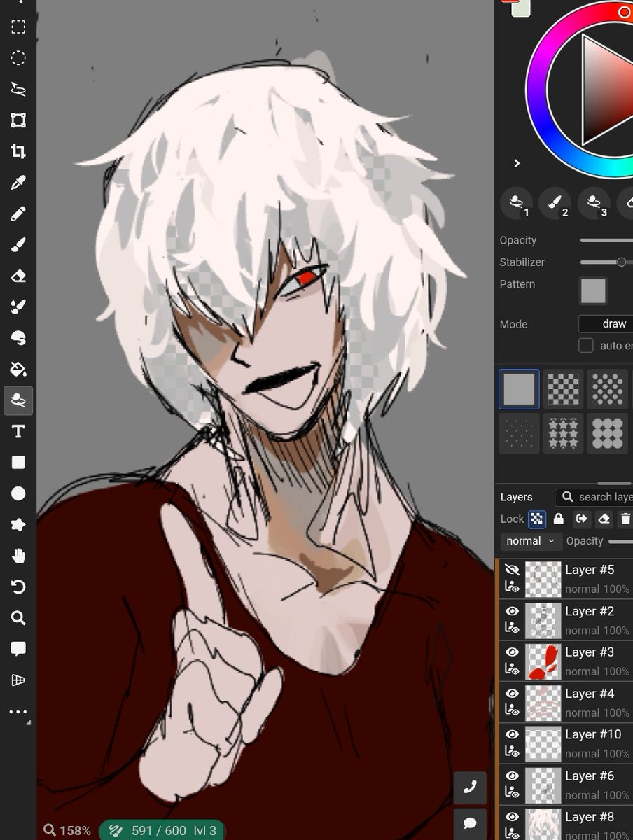633x840 pixels.
Task: Adjust the brush Opacity slider
Action: pyautogui.click(x=606, y=240)
